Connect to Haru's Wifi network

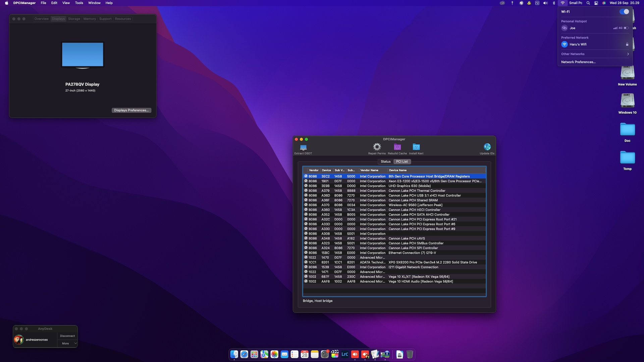click(x=595, y=44)
